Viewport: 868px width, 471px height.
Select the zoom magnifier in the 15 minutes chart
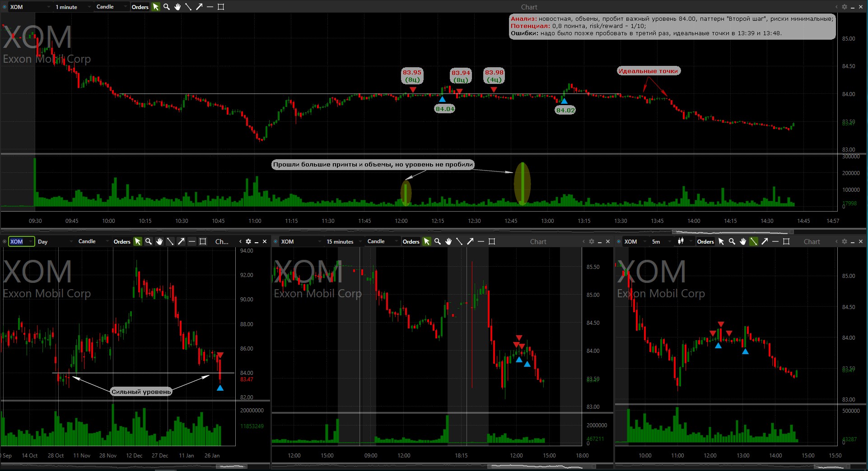(x=438, y=241)
